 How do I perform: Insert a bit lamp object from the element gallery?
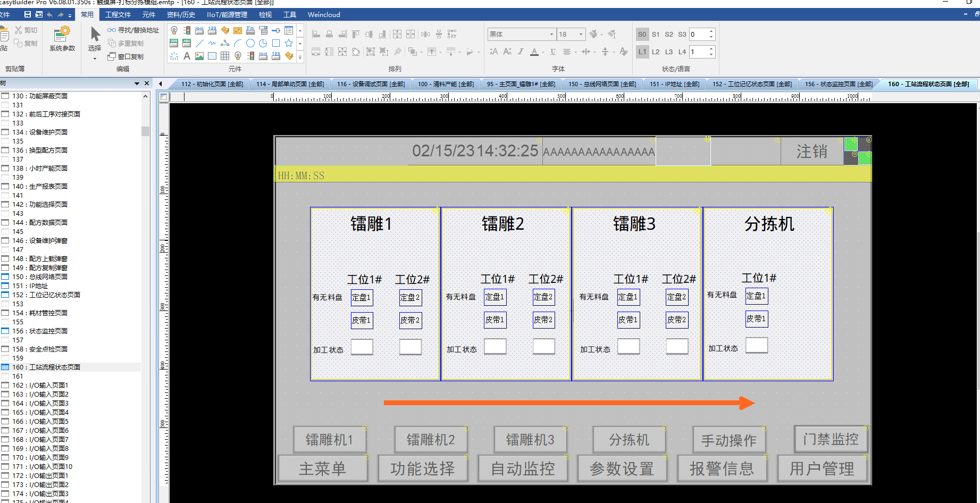click(x=174, y=30)
